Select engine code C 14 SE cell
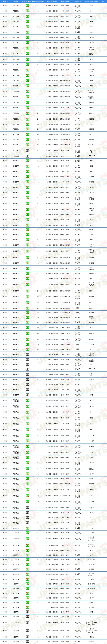 tap(91, 177)
